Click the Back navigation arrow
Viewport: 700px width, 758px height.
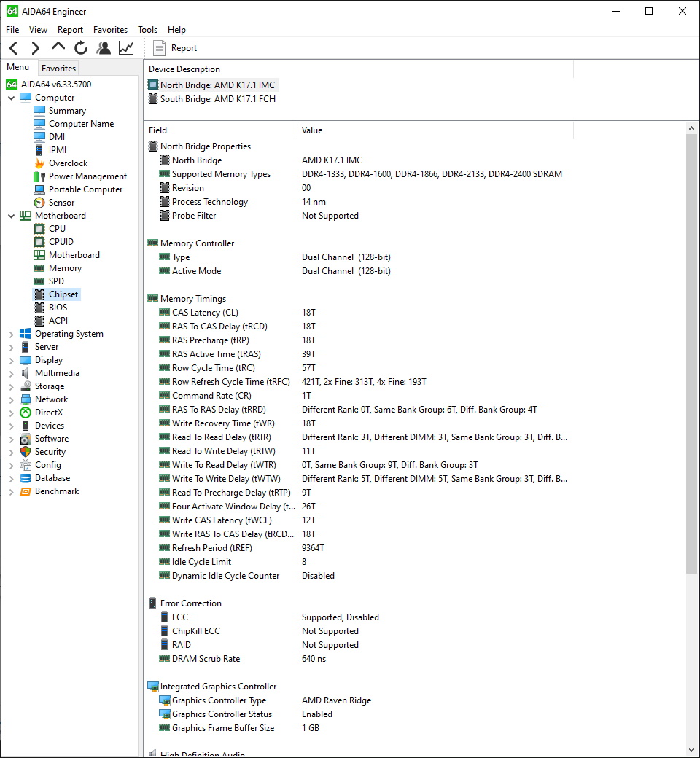coord(14,48)
